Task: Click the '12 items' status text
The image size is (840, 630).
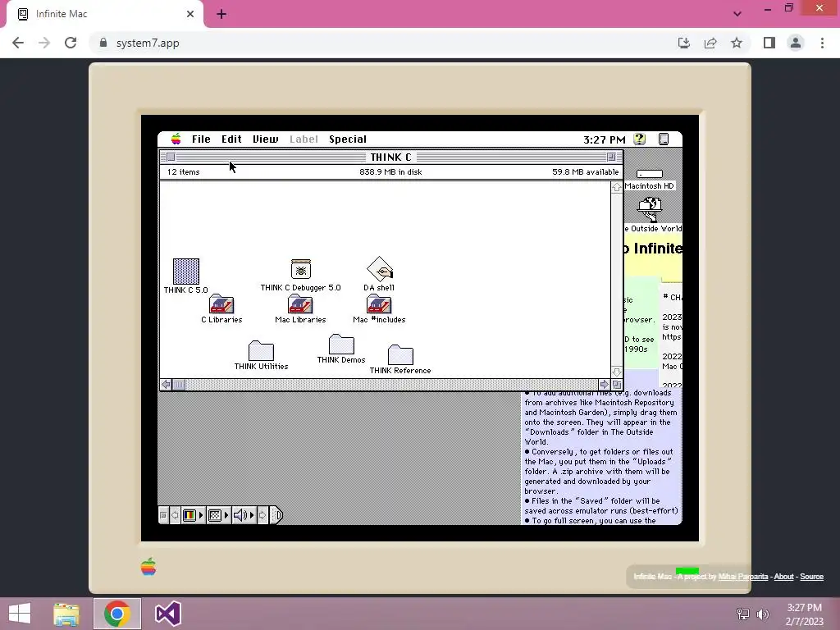Action: 183,172
